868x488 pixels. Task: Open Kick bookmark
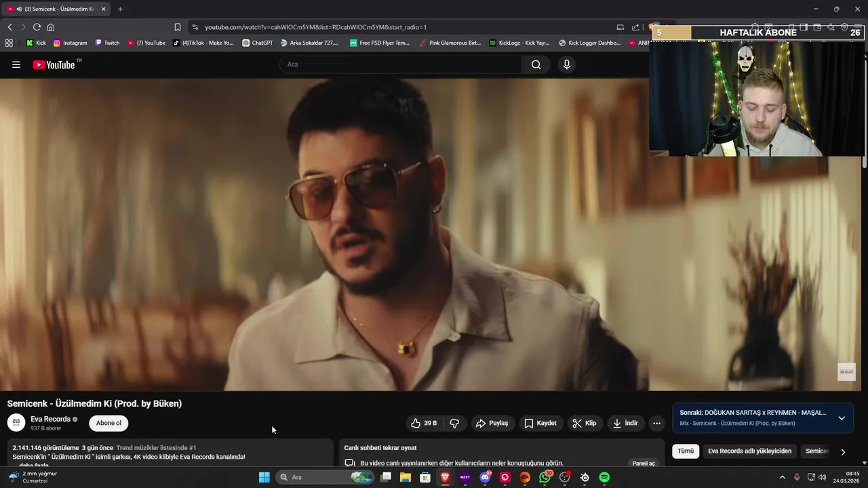click(x=36, y=43)
